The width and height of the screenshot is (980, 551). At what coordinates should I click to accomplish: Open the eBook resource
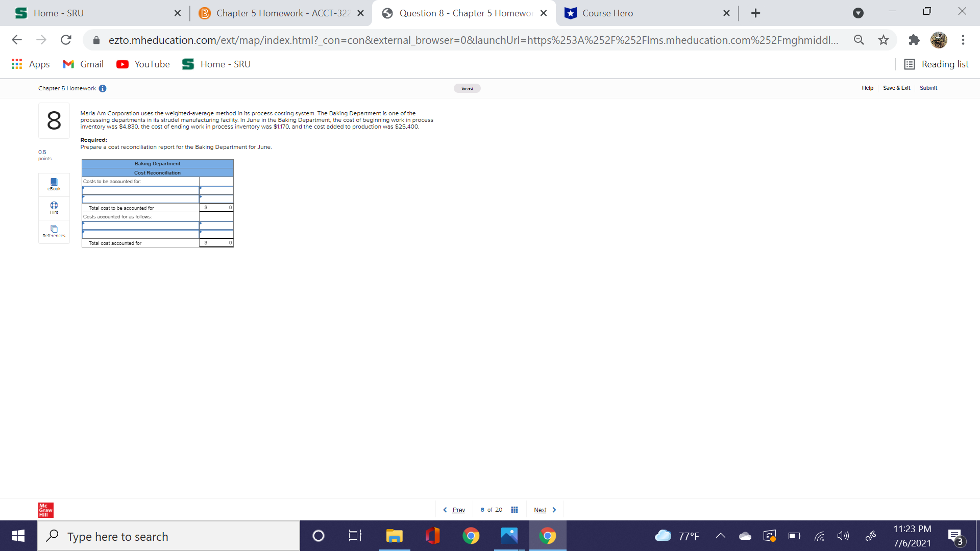54,184
